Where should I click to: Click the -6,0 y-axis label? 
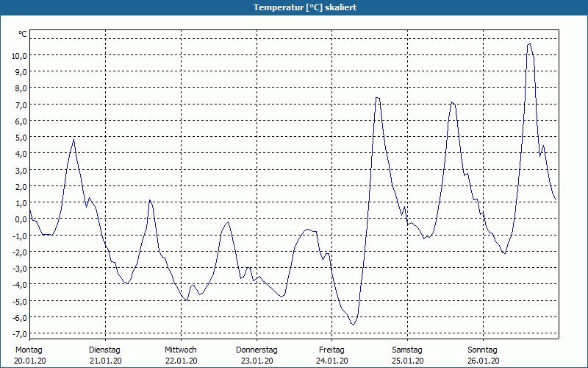(20, 318)
